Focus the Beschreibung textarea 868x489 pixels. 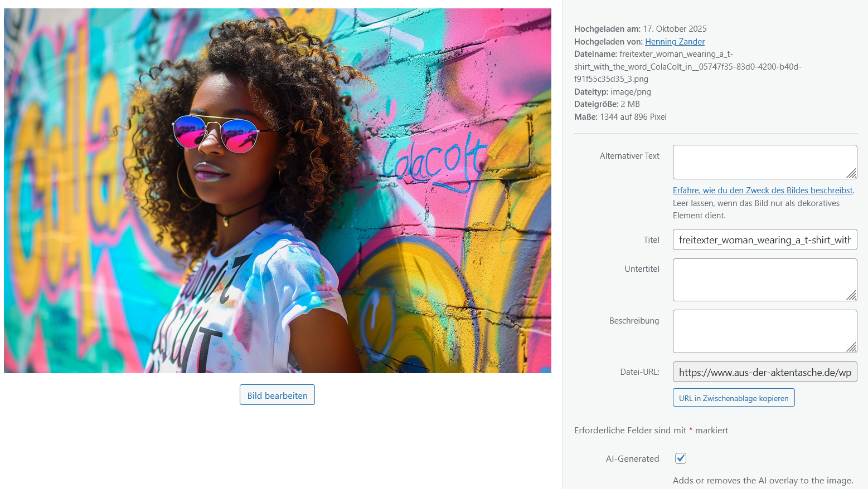(x=765, y=331)
